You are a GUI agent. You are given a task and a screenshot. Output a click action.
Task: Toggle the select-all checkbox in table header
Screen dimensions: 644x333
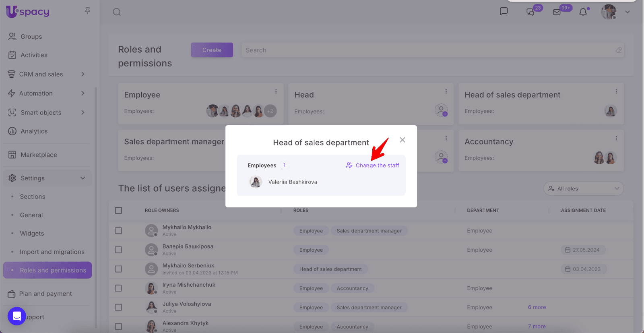[118, 210]
